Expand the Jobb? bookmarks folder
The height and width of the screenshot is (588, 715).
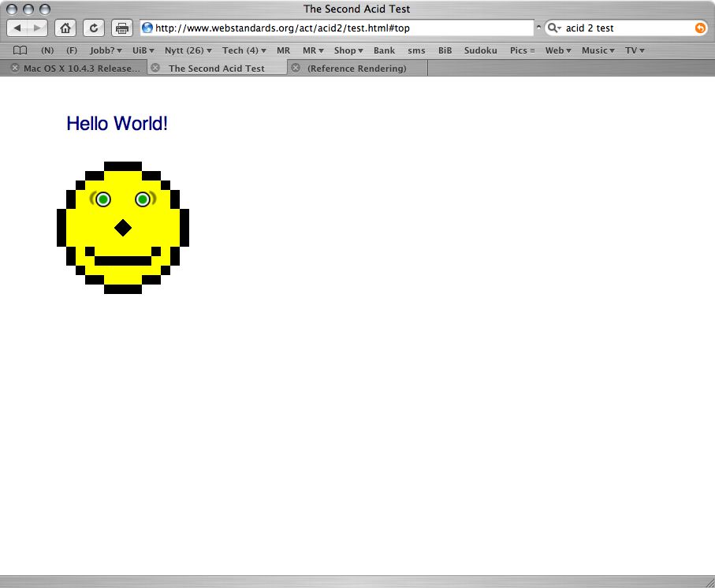click(106, 50)
